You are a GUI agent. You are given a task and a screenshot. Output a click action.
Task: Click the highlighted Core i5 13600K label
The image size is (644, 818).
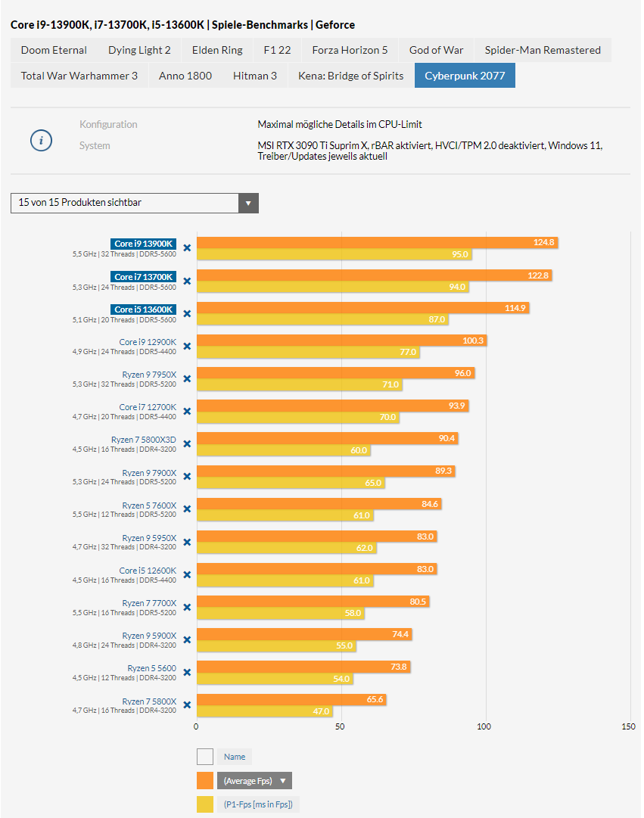tap(144, 309)
